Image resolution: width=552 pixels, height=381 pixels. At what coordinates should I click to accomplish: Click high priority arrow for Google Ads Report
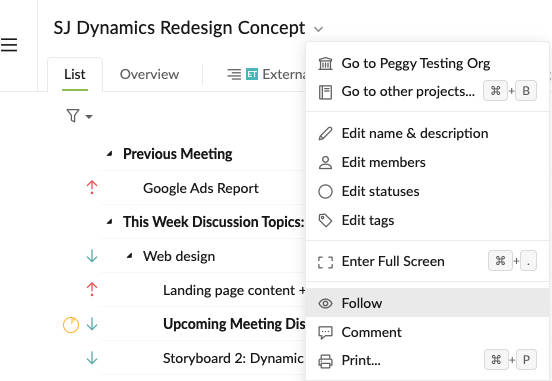pyautogui.click(x=92, y=188)
